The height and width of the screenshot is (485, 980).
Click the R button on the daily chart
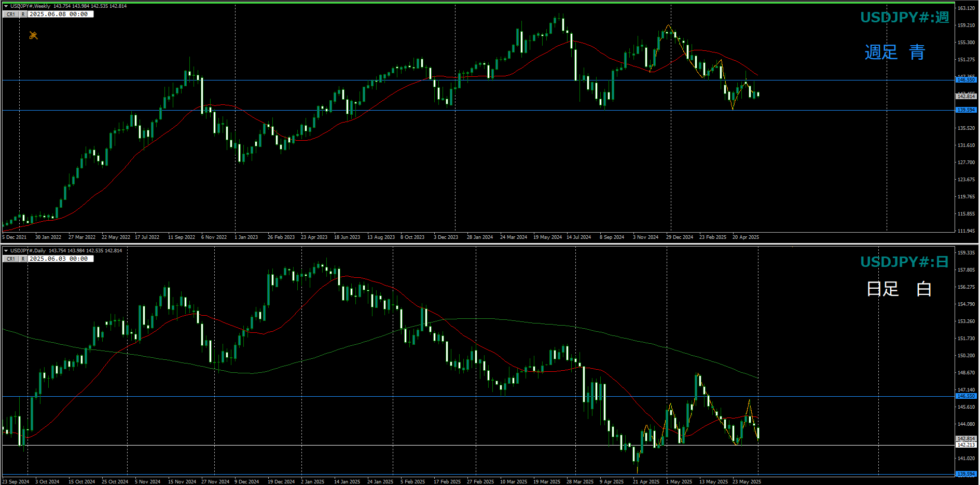tap(23, 259)
